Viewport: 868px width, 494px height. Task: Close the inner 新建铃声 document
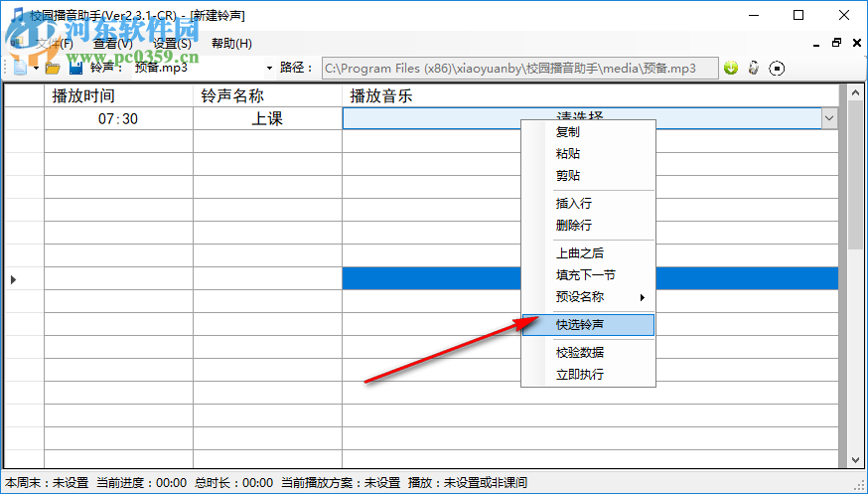tap(857, 43)
